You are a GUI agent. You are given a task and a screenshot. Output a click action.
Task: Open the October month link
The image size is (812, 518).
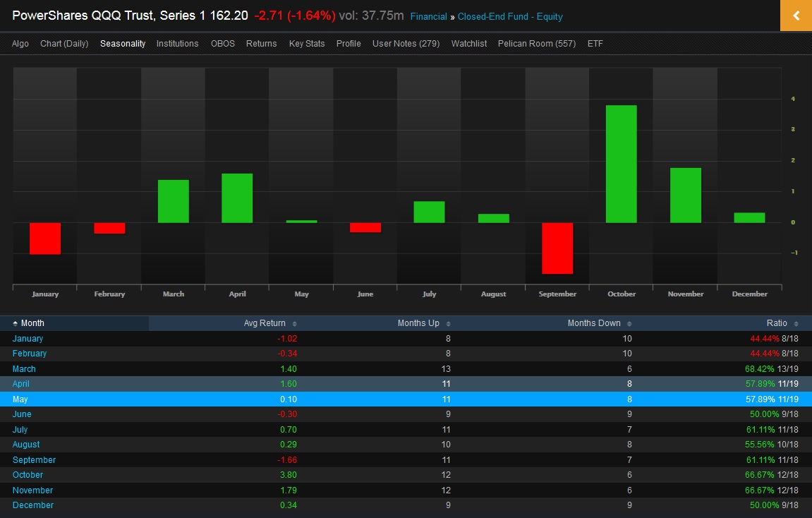(x=28, y=475)
